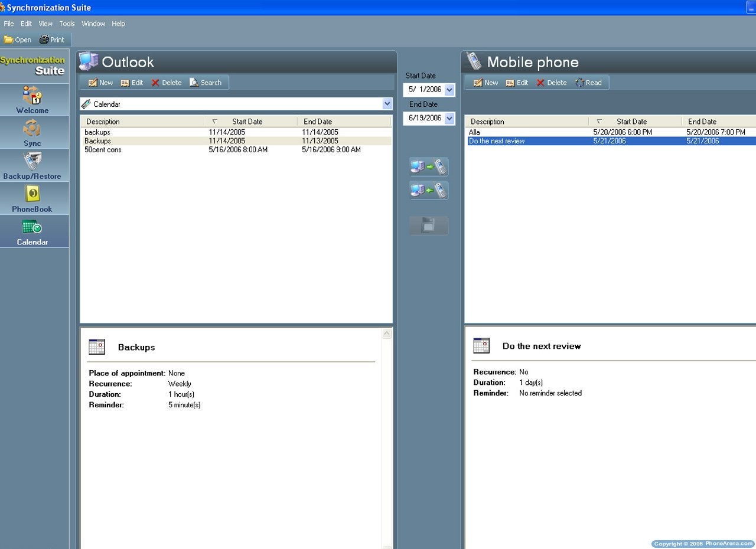The image size is (756, 549).
Task: Expand the Calendar folder dropdown
Action: point(387,104)
